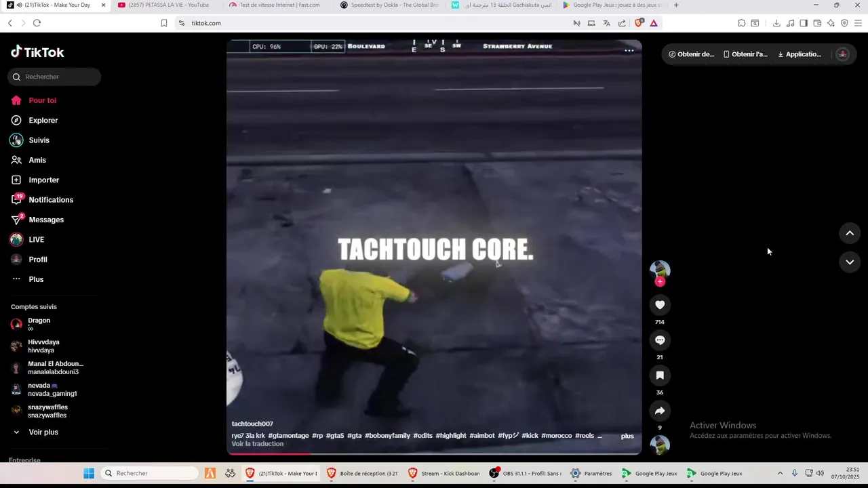This screenshot has height=488, width=868.
Task: Click the browser back arrow
Action: [9, 23]
